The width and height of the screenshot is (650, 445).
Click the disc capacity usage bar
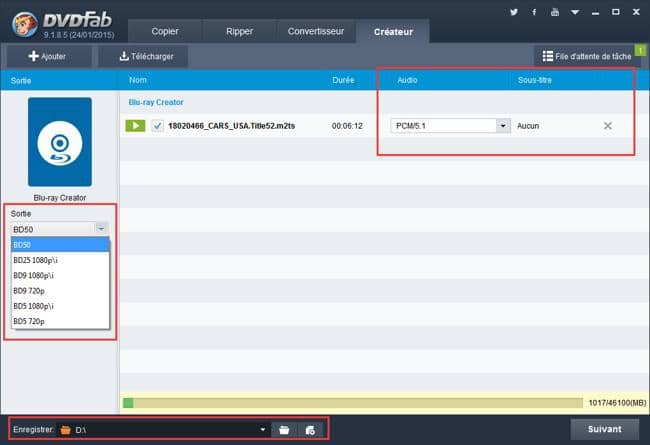pyautogui.click(x=353, y=403)
